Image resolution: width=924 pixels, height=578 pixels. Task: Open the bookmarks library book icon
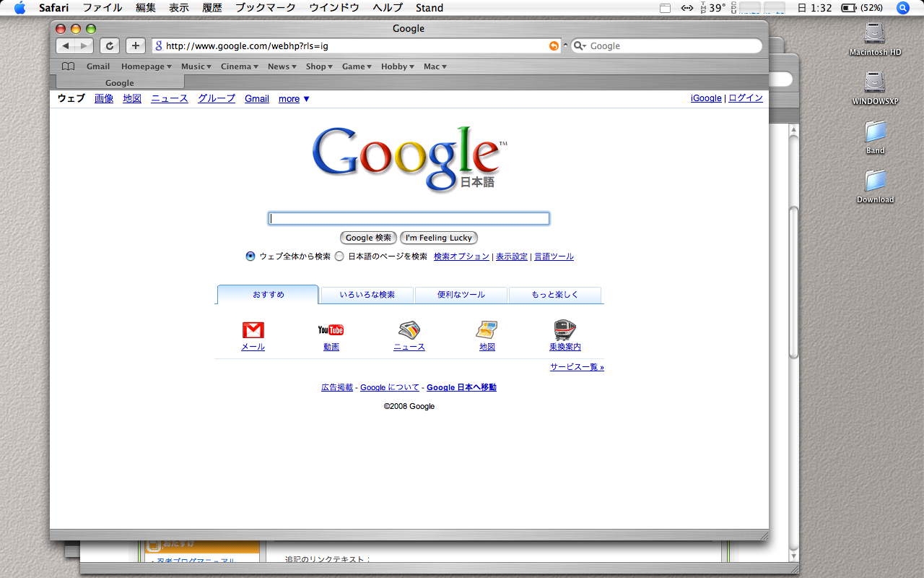click(x=69, y=66)
